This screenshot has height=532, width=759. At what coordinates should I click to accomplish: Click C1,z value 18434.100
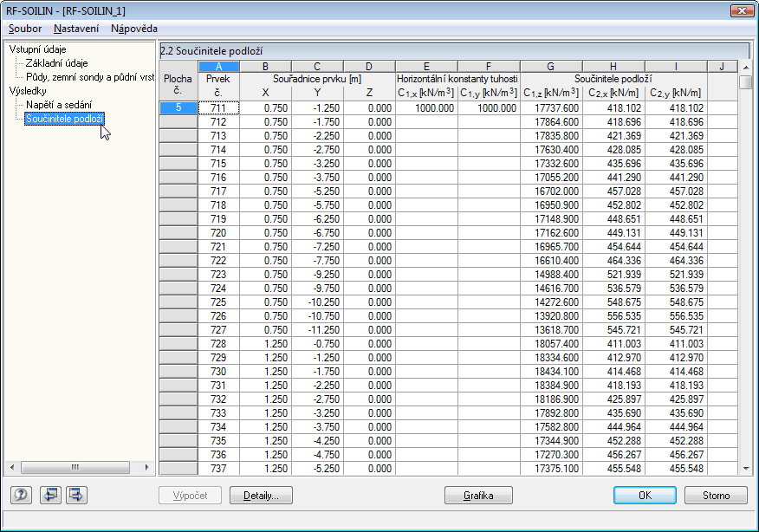[551, 372]
